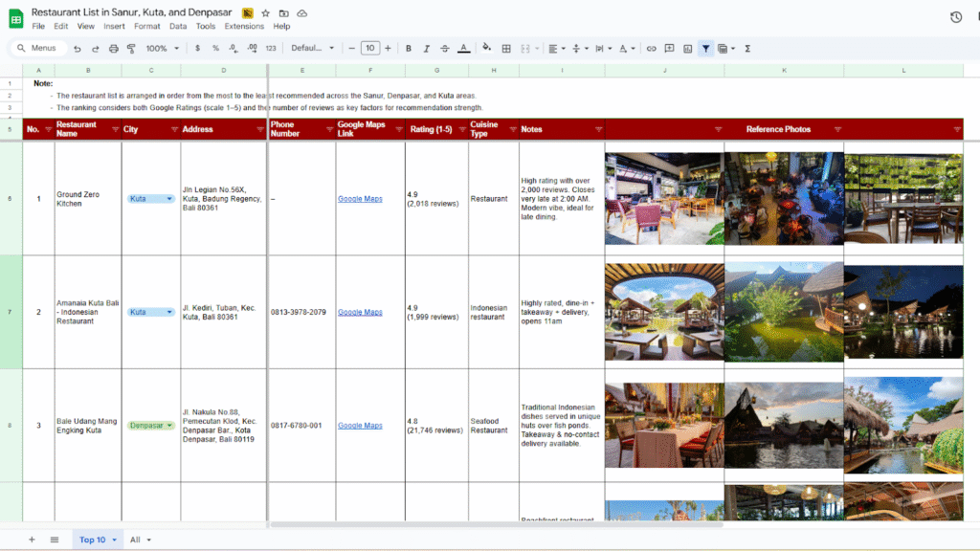Toggle the filter button in toolbar
The height and width of the screenshot is (551, 980).
pyautogui.click(x=705, y=48)
